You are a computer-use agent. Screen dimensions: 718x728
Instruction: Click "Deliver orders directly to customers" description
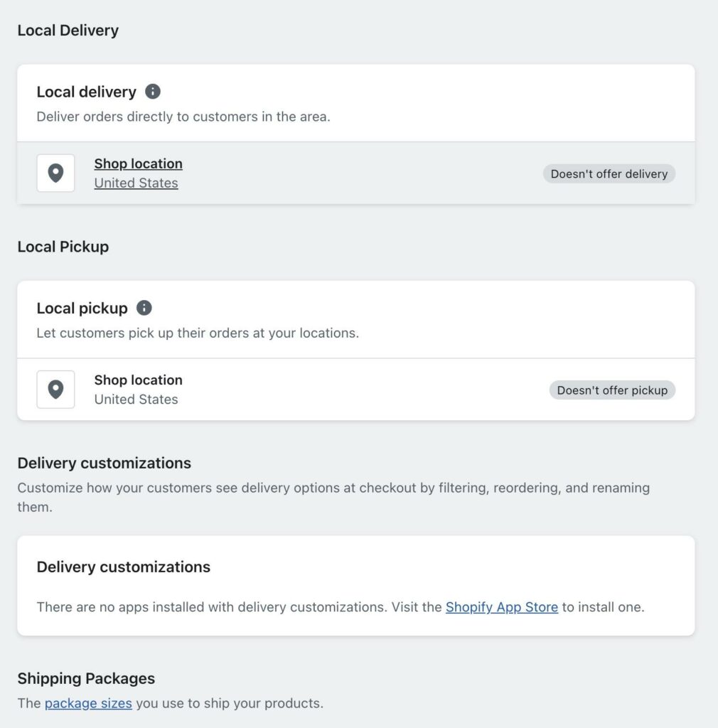point(183,117)
